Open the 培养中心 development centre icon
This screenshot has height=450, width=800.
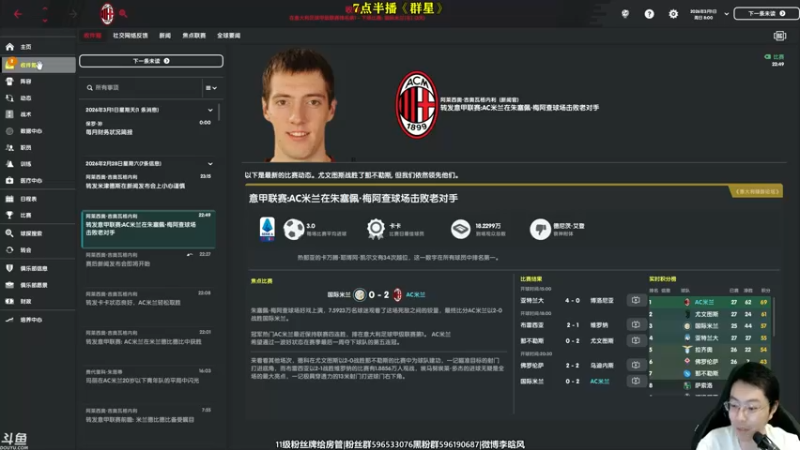(10, 320)
